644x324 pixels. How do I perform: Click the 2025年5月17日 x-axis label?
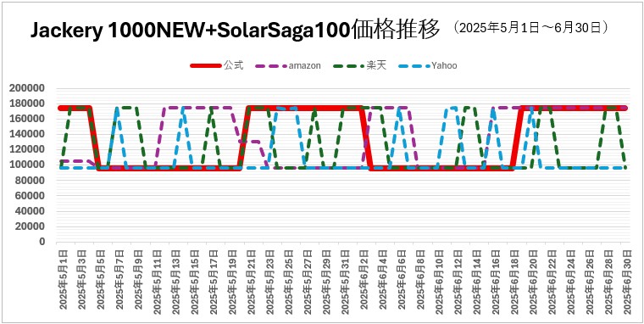[214, 282]
